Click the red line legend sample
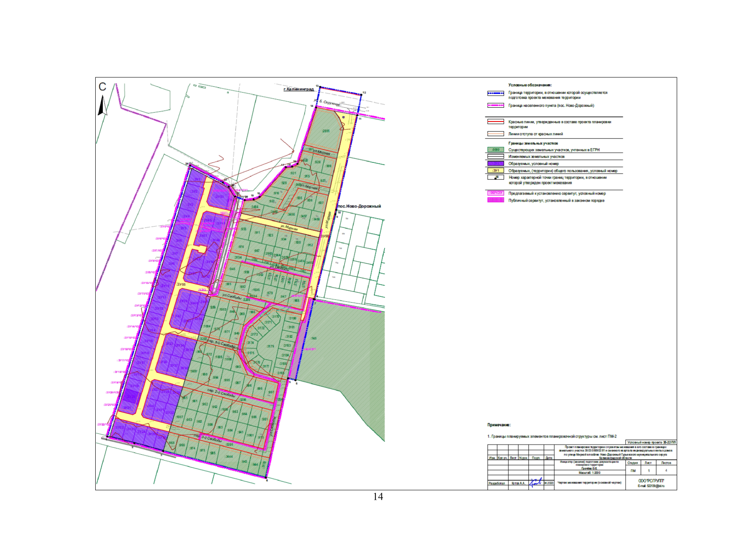This screenshot has height=534, width=756. click(x=496, y=121)
